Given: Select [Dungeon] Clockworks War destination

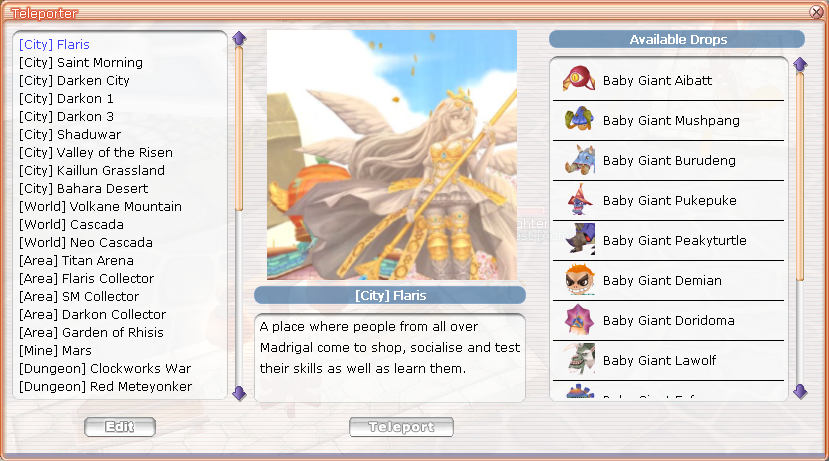Looking at the screenshot, I should point(105,368).
